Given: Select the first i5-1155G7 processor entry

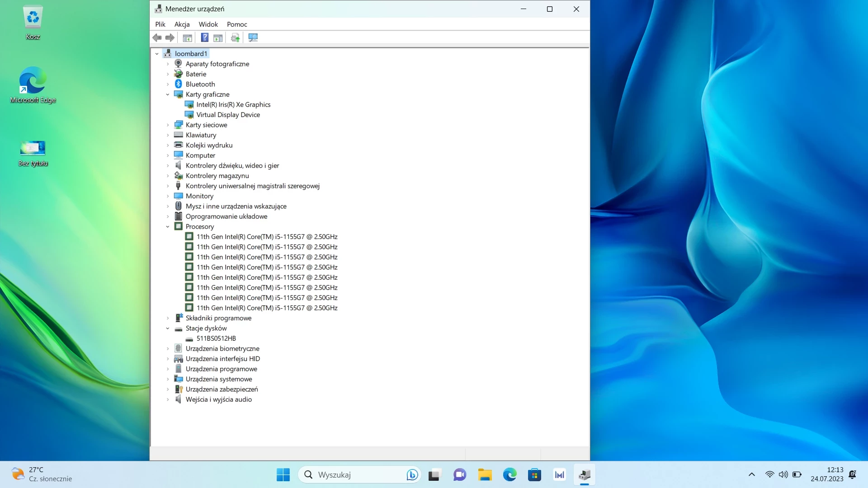Looking at the screenshot, I should [x=267, y=237].
